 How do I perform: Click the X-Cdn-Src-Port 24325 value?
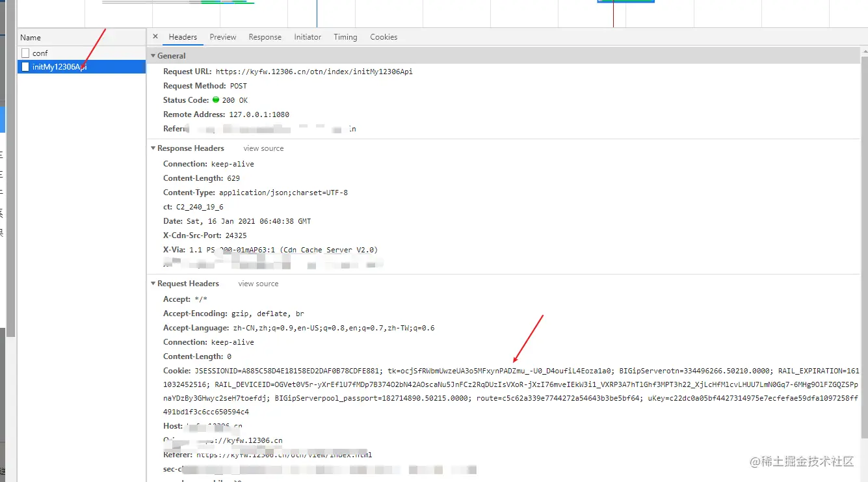(236, 235)
